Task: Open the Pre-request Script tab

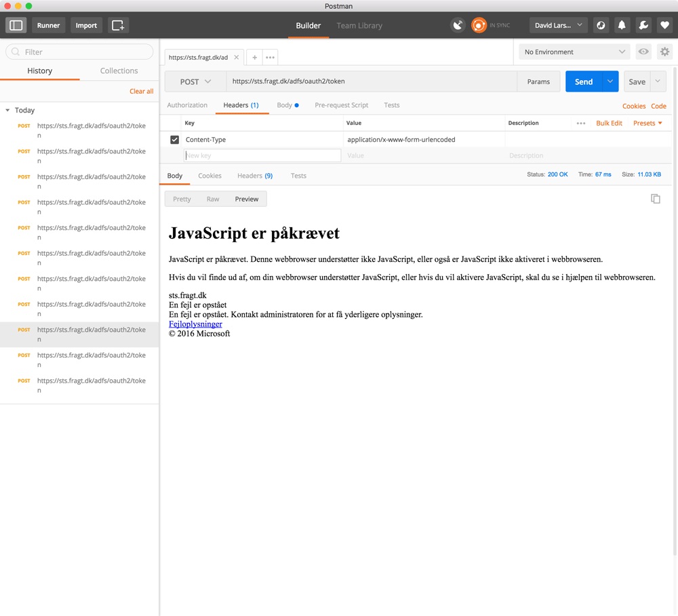Action: click(x=342, y=105)
